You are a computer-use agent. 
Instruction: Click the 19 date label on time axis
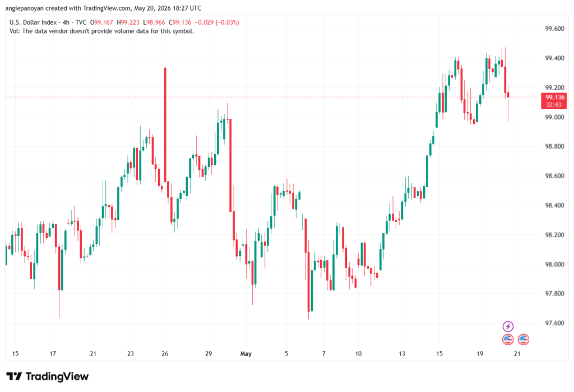[480, 353]
